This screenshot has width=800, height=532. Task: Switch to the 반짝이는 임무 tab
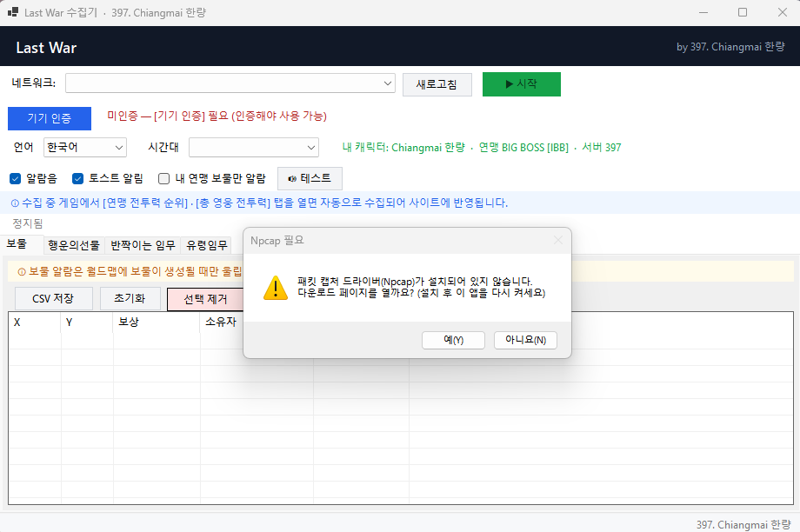(x=143, y=245)
